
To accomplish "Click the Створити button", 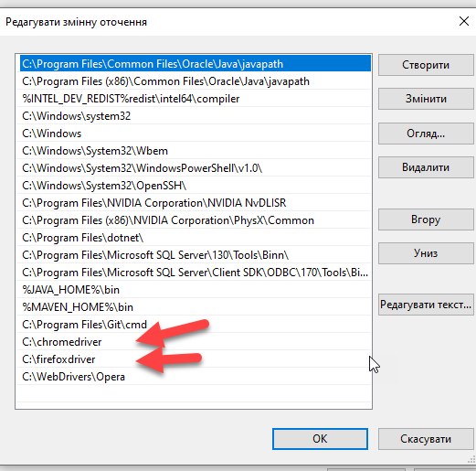I will (x=426, y=65).
